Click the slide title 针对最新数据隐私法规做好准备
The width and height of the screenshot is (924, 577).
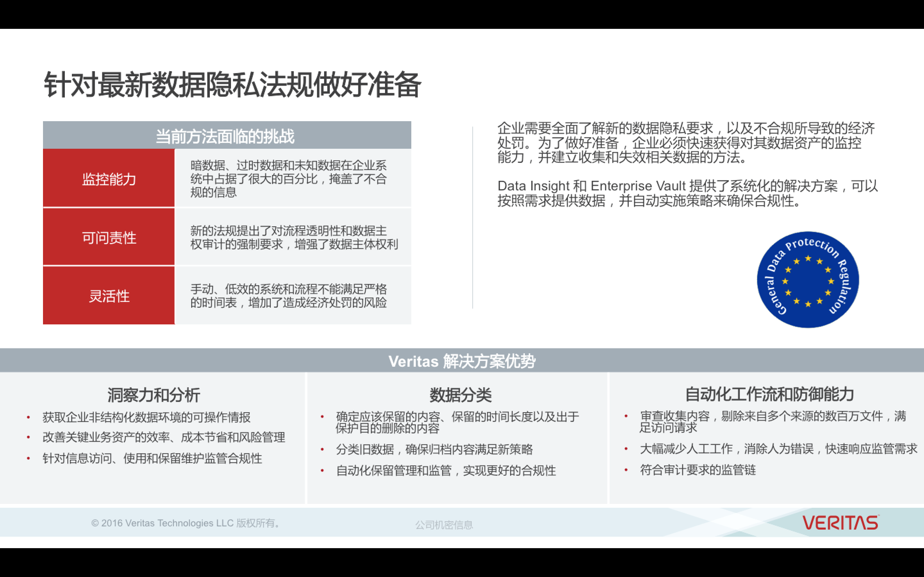click(x=232, y=85)
